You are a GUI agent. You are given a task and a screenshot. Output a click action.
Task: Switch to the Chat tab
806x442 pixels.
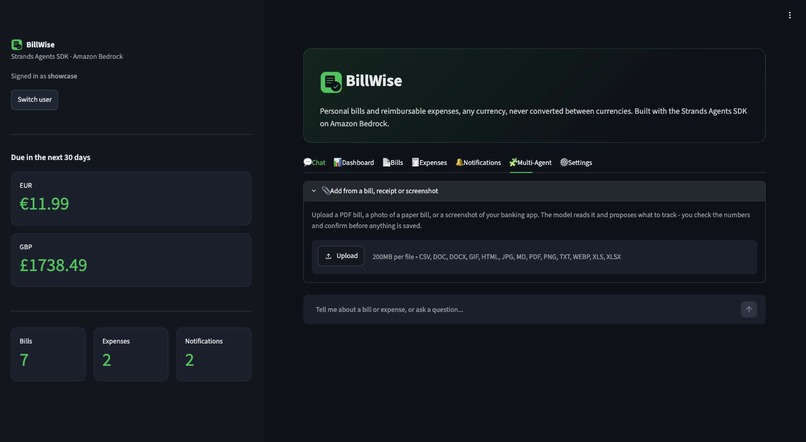coord(314,162)
